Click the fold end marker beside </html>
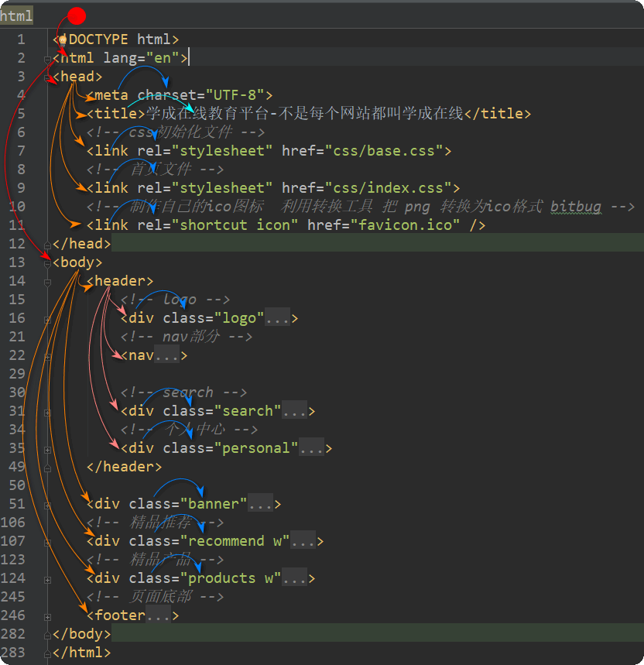Image resolution: width=644 pixels, height=665 pixels. tap(47, 653)
